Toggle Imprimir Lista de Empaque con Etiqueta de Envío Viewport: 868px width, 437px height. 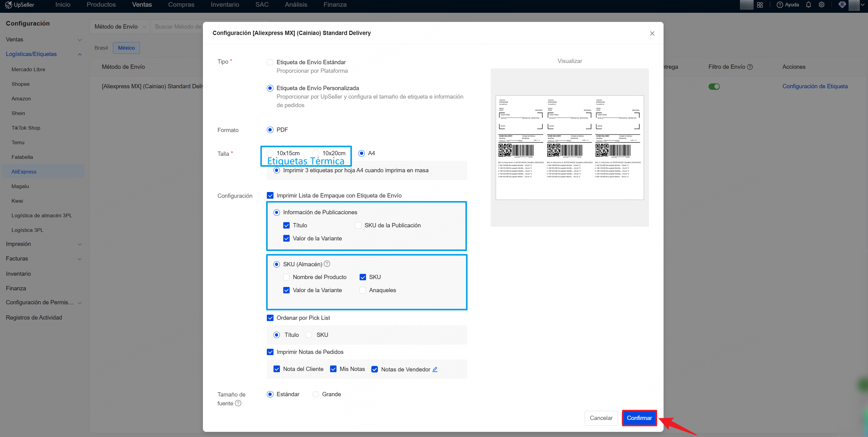[270, 195]
